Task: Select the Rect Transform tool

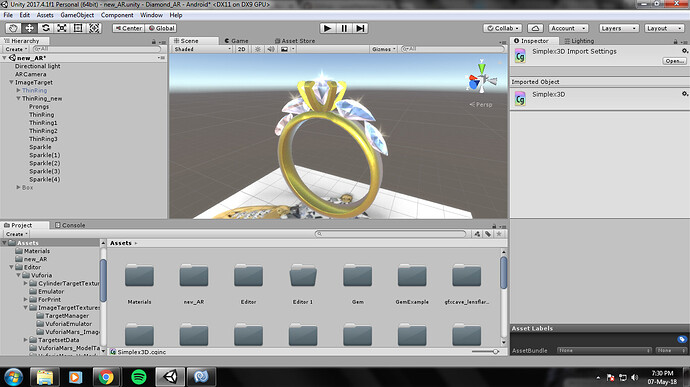Action: pos(78,28)
